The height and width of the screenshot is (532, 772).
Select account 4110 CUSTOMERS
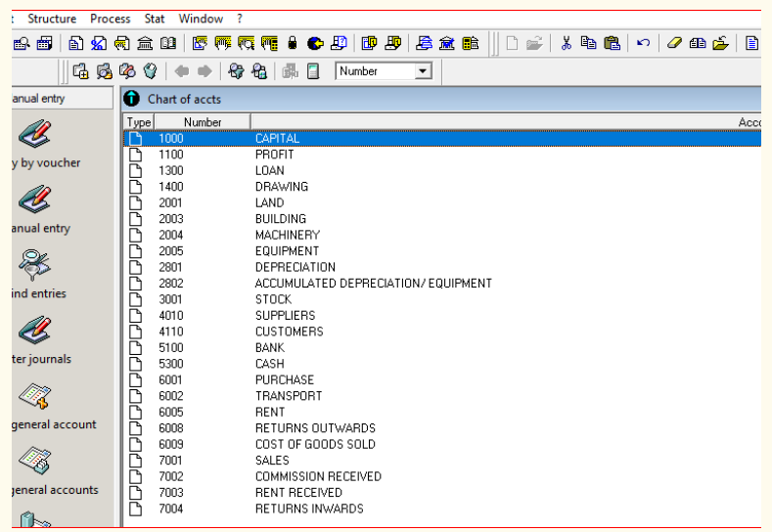click(x=441, y=332)
